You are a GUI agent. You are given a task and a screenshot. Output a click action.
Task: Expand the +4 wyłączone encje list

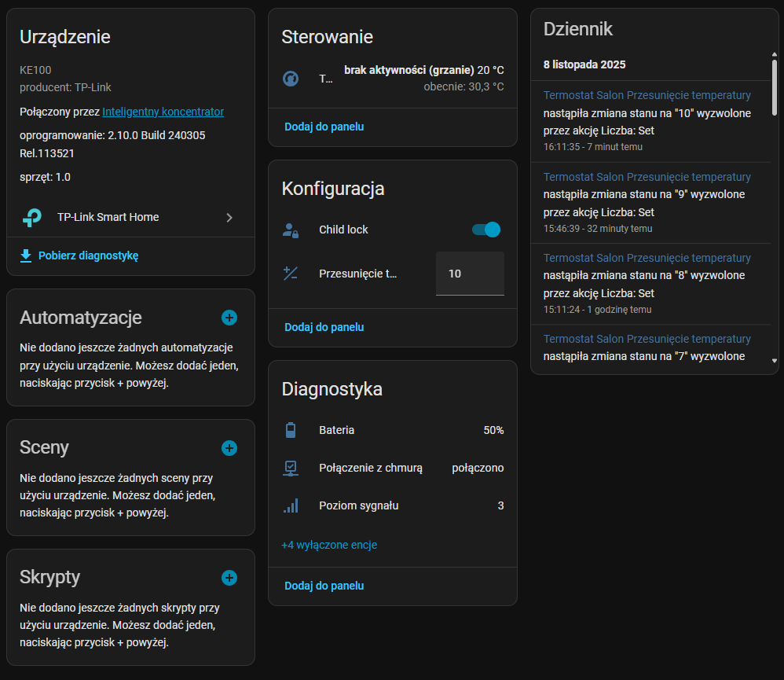coord(329,545)
